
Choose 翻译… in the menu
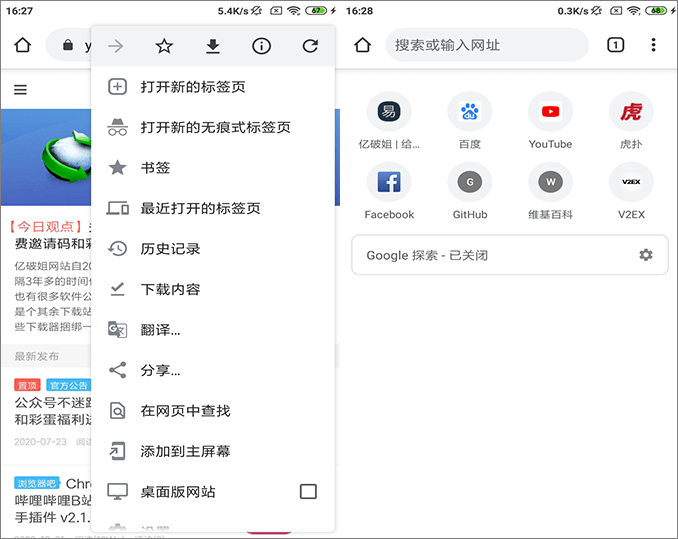(x=213, y=330)
